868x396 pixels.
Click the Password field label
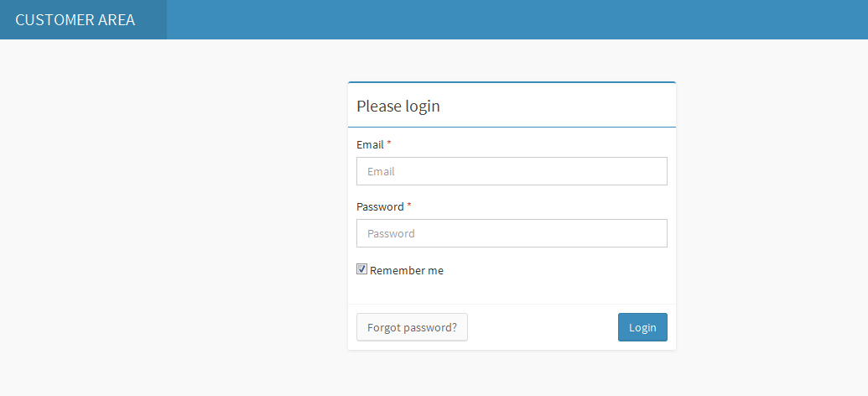tap(380, 206)
